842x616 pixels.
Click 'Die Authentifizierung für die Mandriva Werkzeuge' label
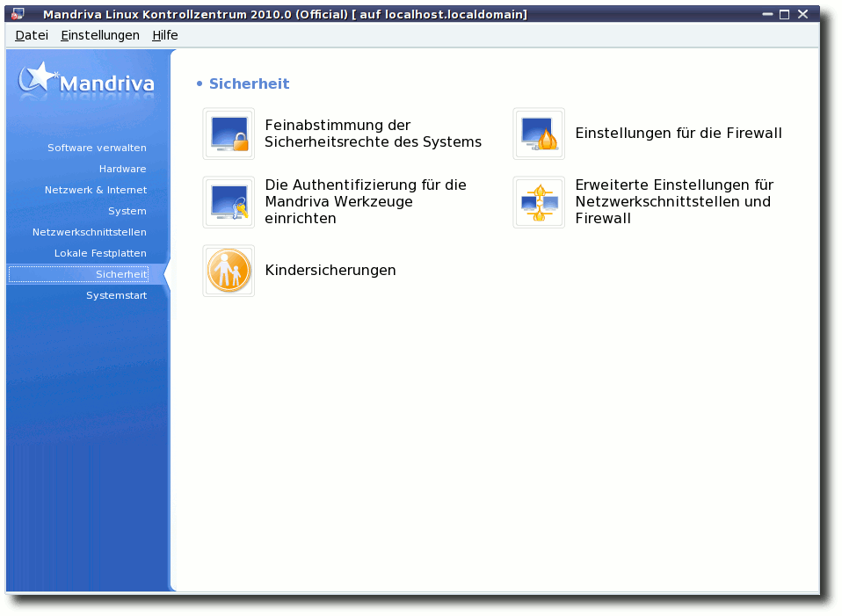click(x=366, y=202)
